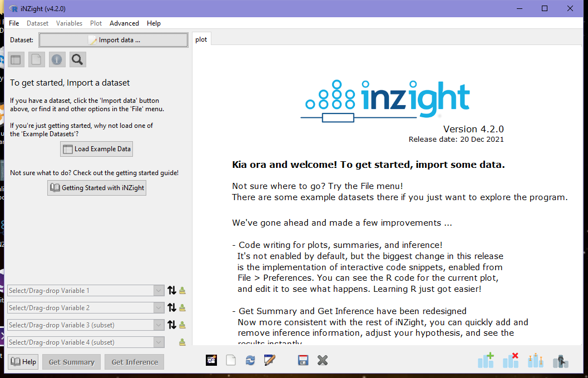Save the current plot using floppy disk icon

(x=303, y=360)
